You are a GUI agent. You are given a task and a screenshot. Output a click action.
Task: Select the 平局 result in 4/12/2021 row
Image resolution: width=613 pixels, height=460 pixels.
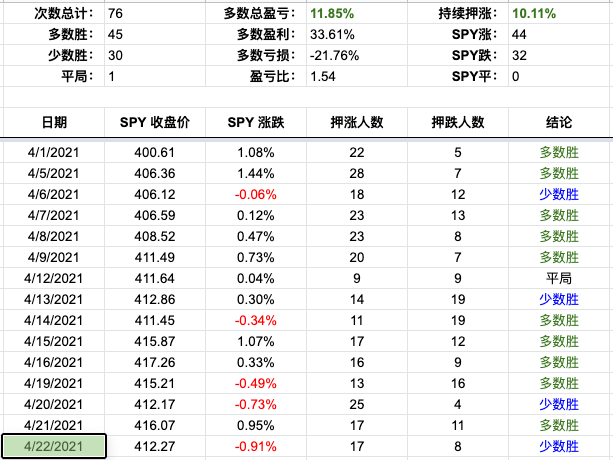pyautogui.click(x=559, y=279)
